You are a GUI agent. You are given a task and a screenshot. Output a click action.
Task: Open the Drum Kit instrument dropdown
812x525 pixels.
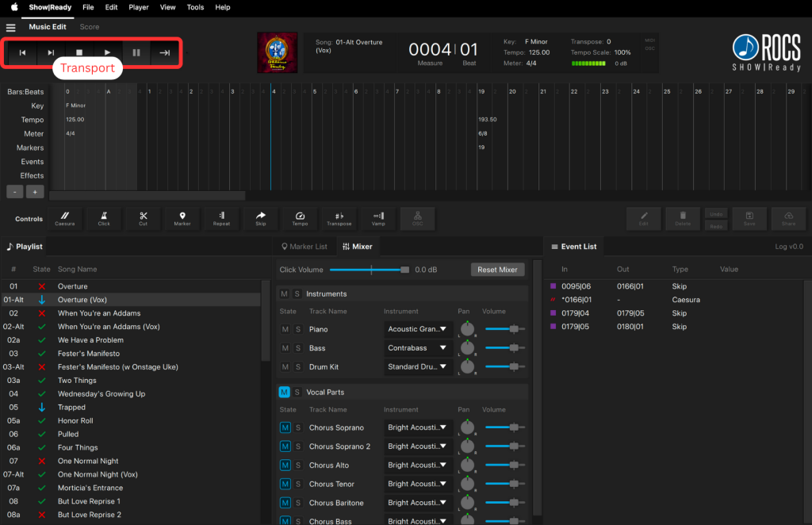coord(419,367)
